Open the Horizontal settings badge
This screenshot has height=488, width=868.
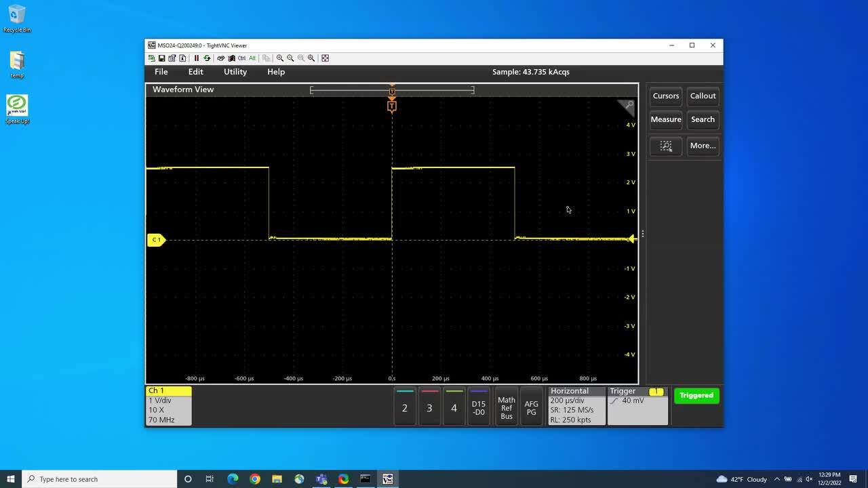coord(576,405)
